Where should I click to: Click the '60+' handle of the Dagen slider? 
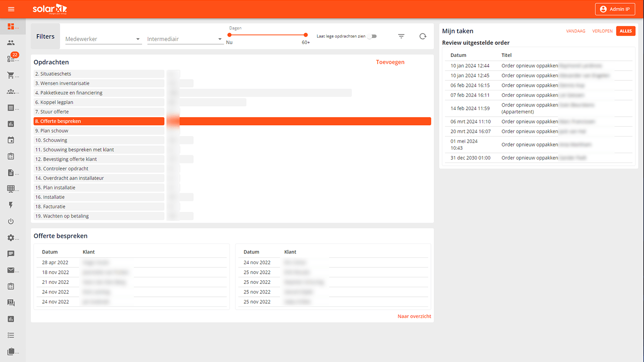pos(305,35)
